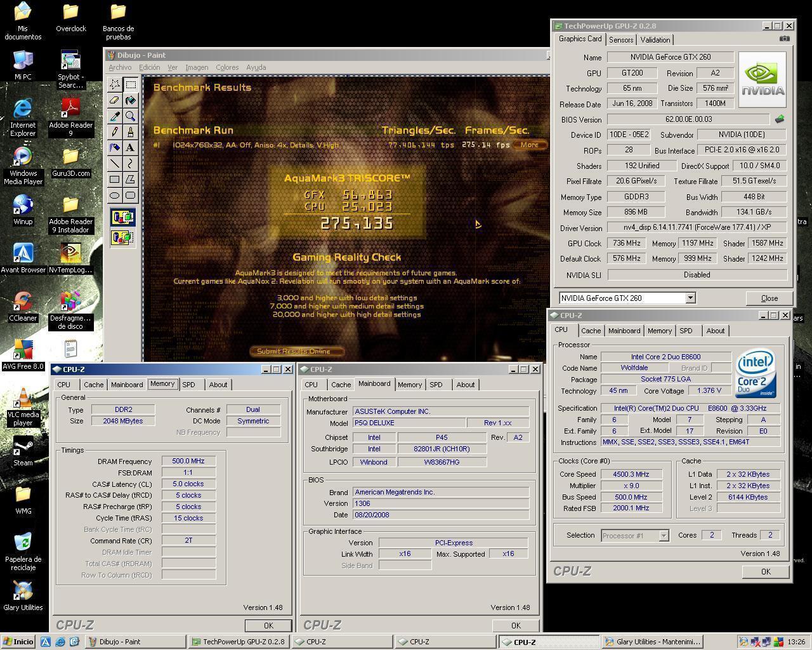The width and height of the screenshot is (812, 650).
Task: Select the Brush tool in Paint
Action: tap(131, 132)
